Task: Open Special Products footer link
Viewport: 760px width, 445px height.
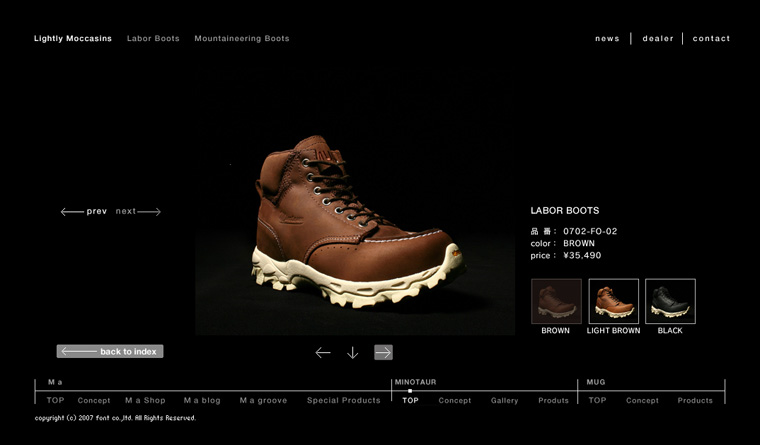Action: point(343,400)
